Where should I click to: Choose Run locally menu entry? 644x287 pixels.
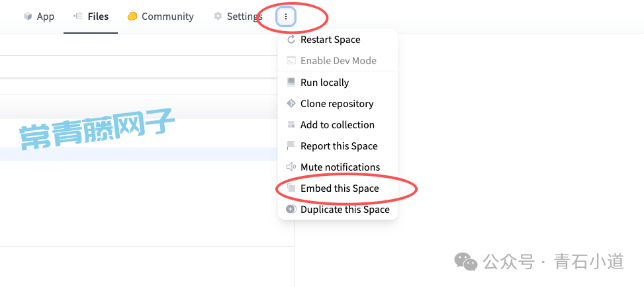pyautogui.click(x=324, y=83)
